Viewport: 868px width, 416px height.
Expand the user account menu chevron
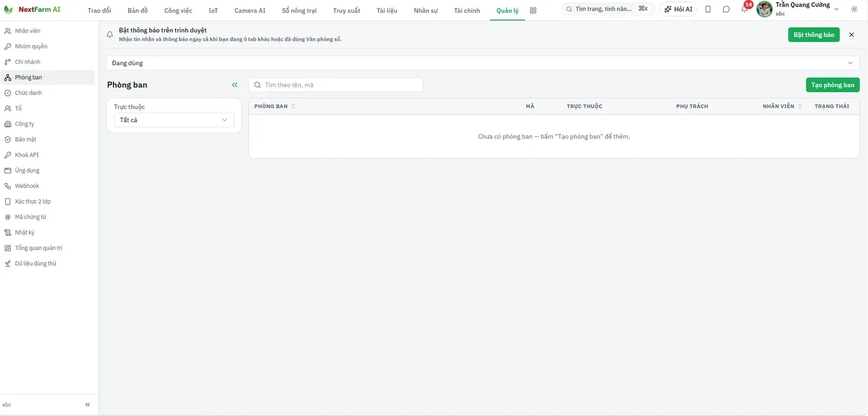pyautogui.click(x=837, y=9)
